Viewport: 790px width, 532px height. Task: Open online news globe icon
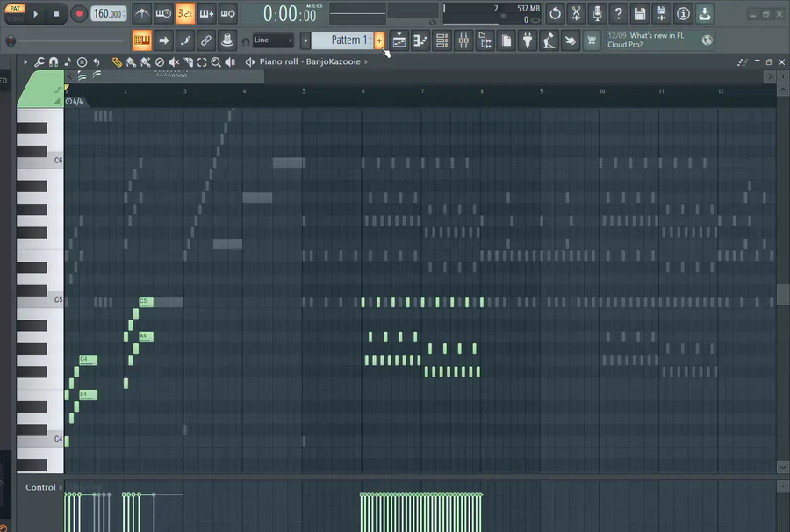707,40
